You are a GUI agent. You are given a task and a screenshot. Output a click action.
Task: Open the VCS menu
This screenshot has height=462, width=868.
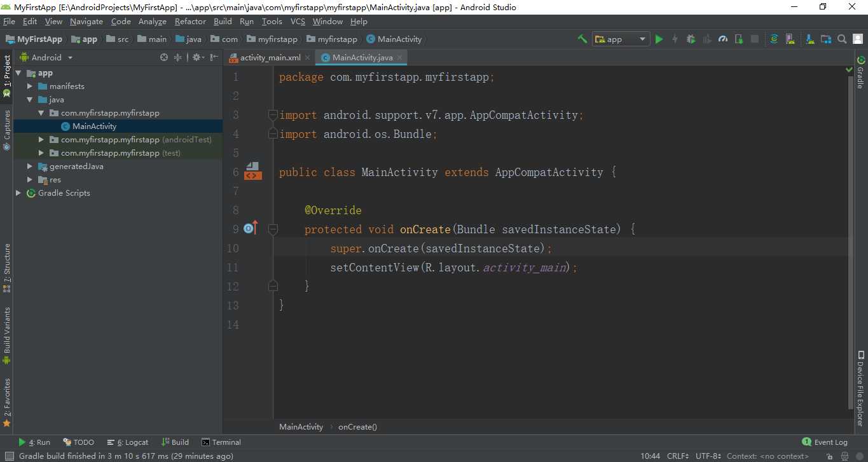click(x=298, y=22)
